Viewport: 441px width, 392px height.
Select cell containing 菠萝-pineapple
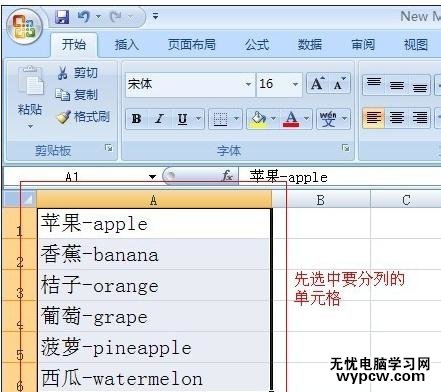click(x=154, y=347)
